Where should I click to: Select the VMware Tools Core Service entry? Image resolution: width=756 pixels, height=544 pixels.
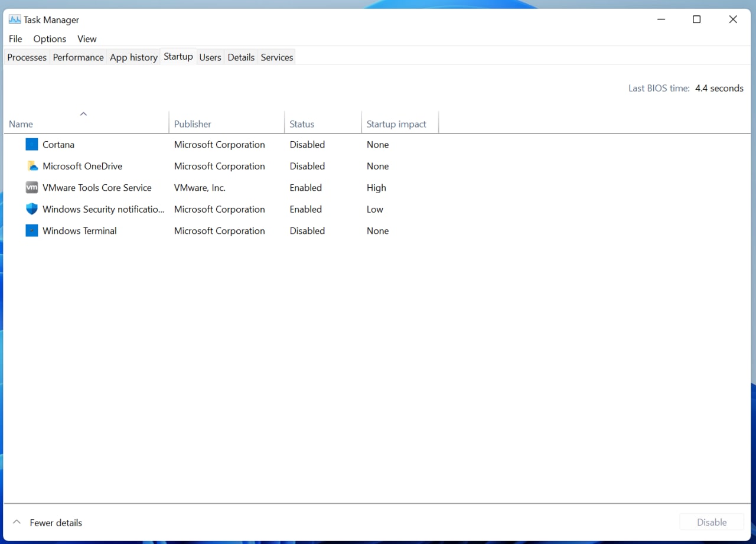point(97,188)
